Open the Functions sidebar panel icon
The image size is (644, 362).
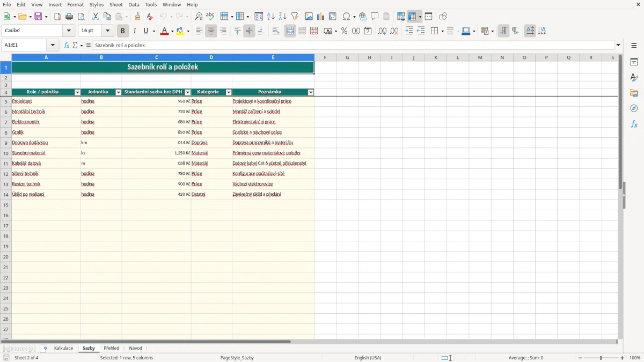(x=634, y=124)
